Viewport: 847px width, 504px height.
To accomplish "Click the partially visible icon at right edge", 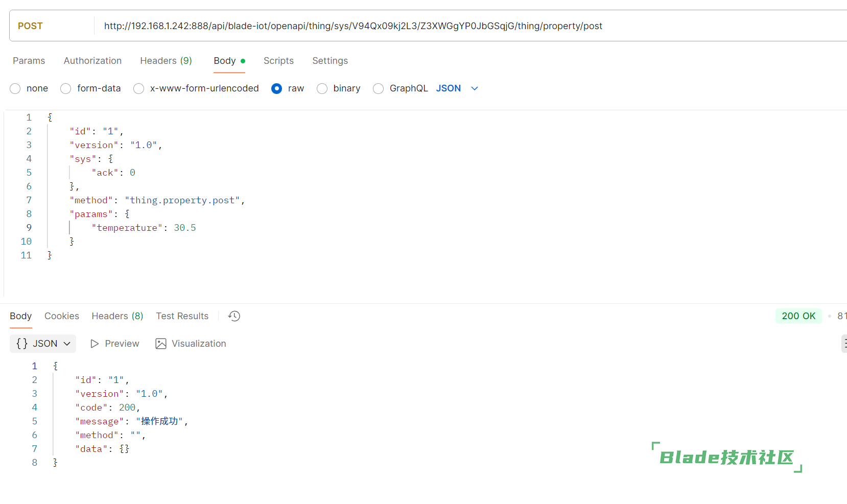I will [x=844, y=344].
